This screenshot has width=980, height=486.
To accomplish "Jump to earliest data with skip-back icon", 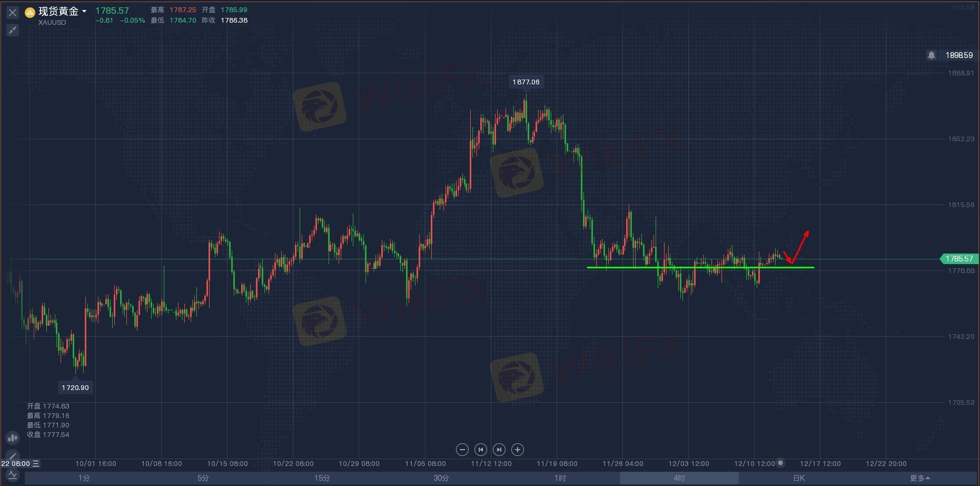I will (x=480, y=450).
